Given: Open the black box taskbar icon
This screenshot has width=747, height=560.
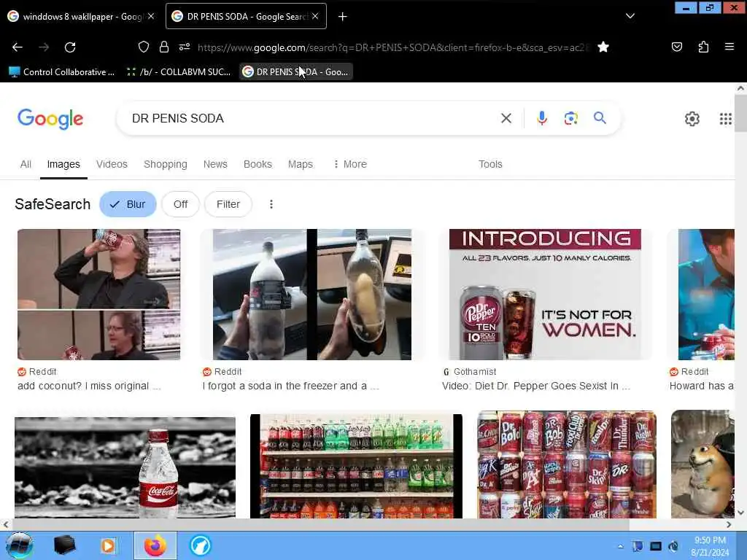Looking at the screenshot, I should tap(64, 545).
